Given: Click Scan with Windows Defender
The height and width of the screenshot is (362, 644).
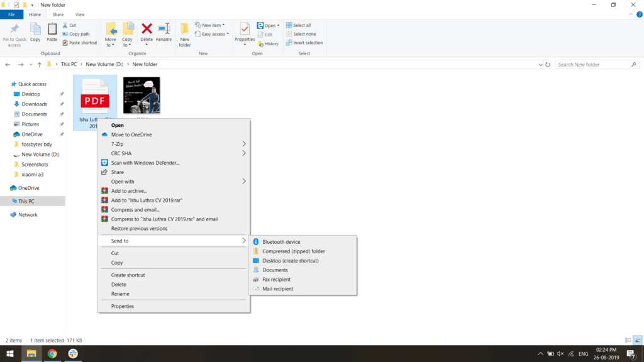Looking at the screenshot, I should pos(145,163).
